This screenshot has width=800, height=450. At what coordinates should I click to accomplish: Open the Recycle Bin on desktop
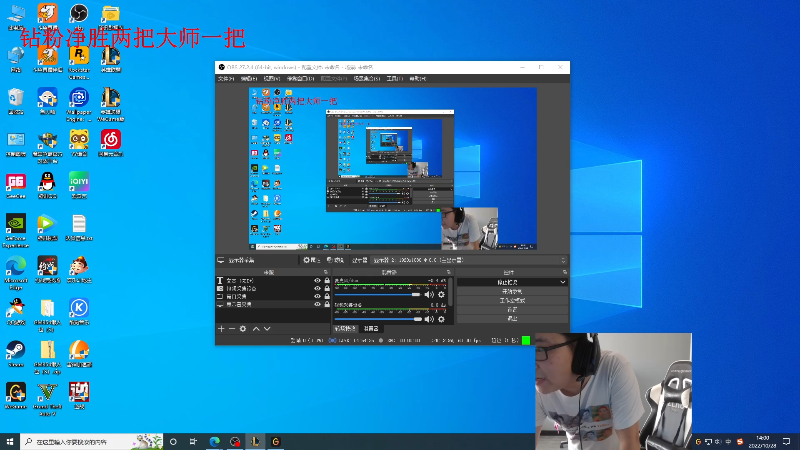16,101
